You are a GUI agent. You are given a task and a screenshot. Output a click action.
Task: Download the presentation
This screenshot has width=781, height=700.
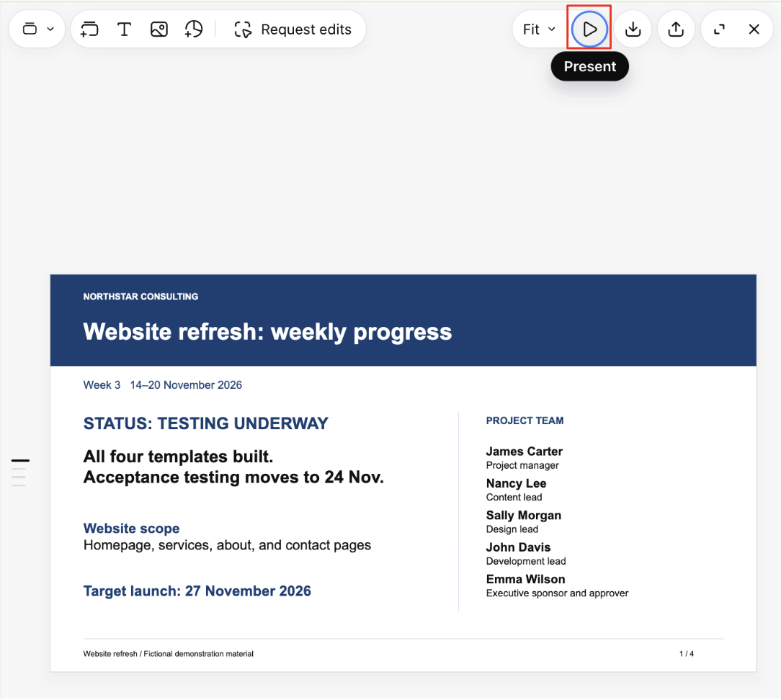click(x=633, y=30)
